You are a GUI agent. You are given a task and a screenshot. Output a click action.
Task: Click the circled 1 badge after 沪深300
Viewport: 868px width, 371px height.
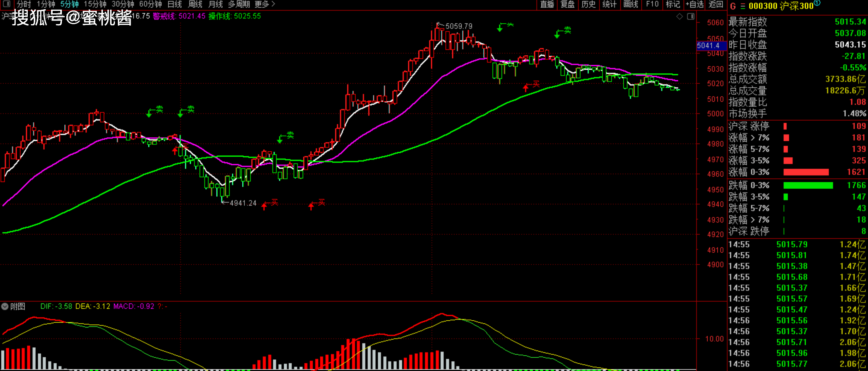[817, 3]
